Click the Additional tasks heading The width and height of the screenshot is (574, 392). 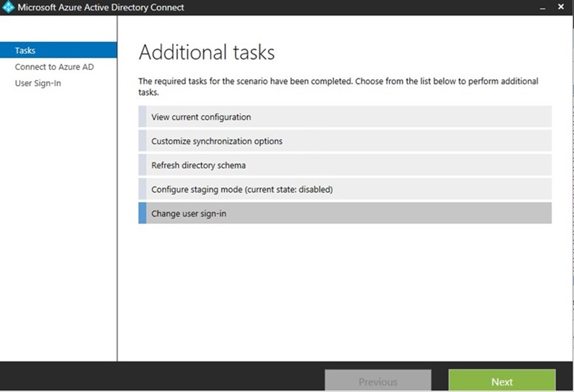tap(207, 52)
